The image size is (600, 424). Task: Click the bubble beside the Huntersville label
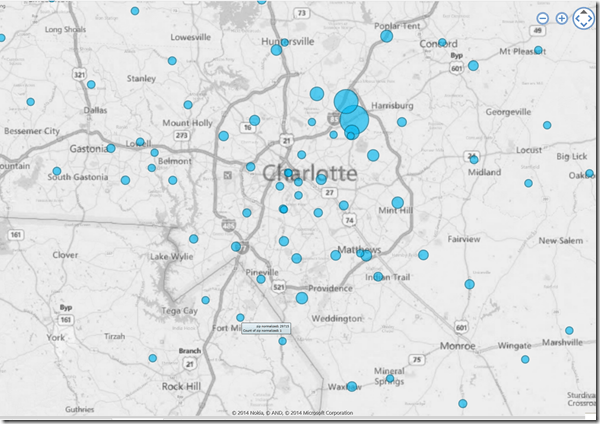[x=286, y=43]
